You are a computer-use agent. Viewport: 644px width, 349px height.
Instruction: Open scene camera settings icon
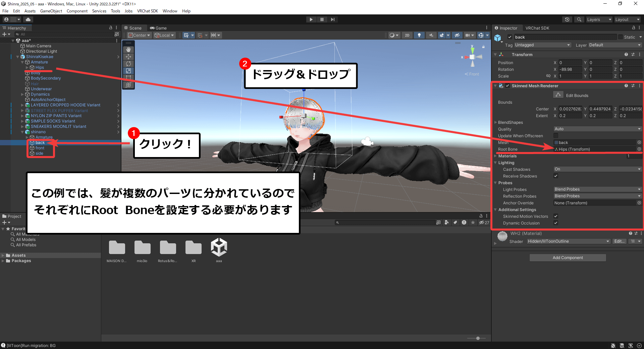click(x=468, y=35)
